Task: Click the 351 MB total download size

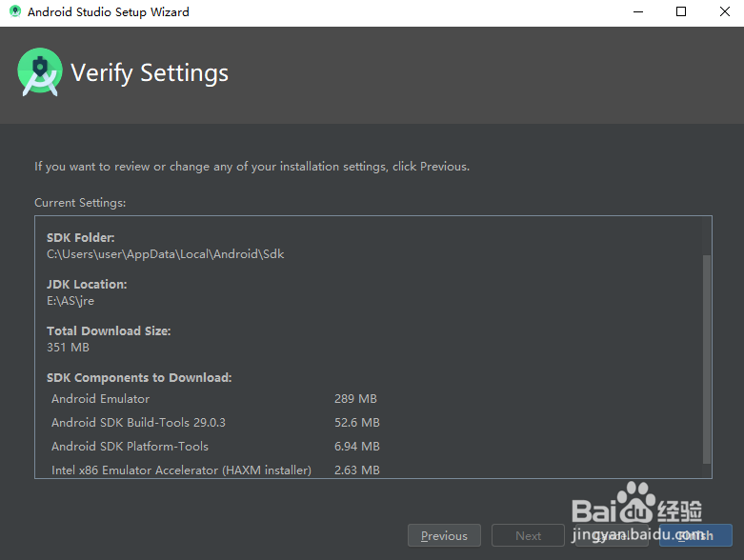Action: tap(68, 347)
